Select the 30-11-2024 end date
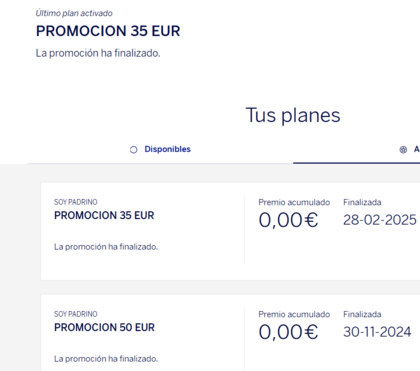Image resolution: width=420 pixels, height=371 pixels. pyautogui.click(x=377, y=332)
